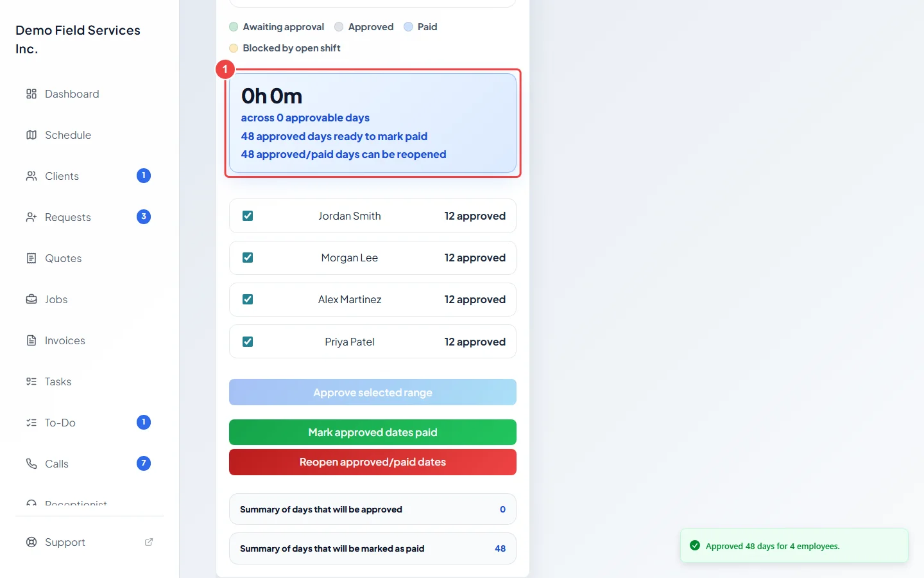
Task: Click the Quotes document icon
Action: point(31,258)
